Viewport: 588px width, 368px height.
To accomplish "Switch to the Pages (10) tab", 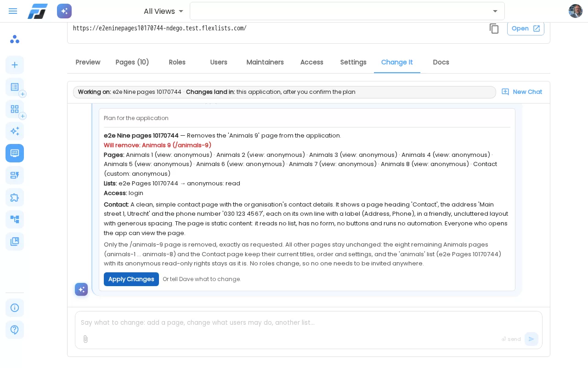I will pos(132,62).
